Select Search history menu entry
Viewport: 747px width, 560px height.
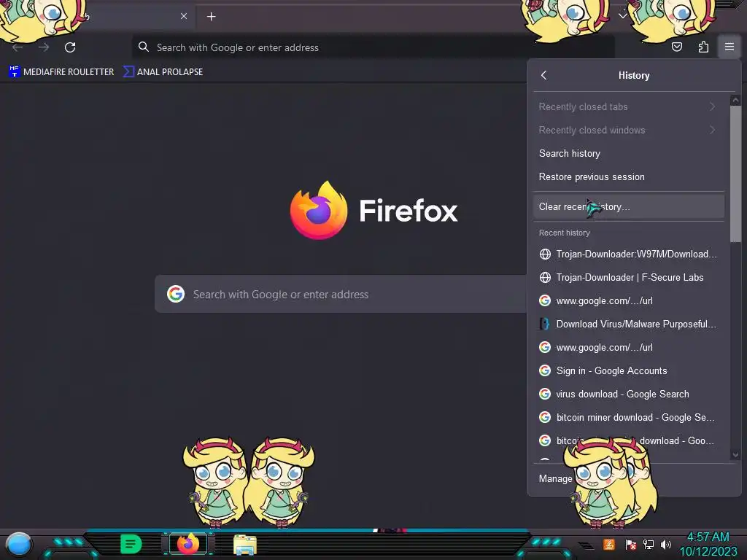[628, 153]
